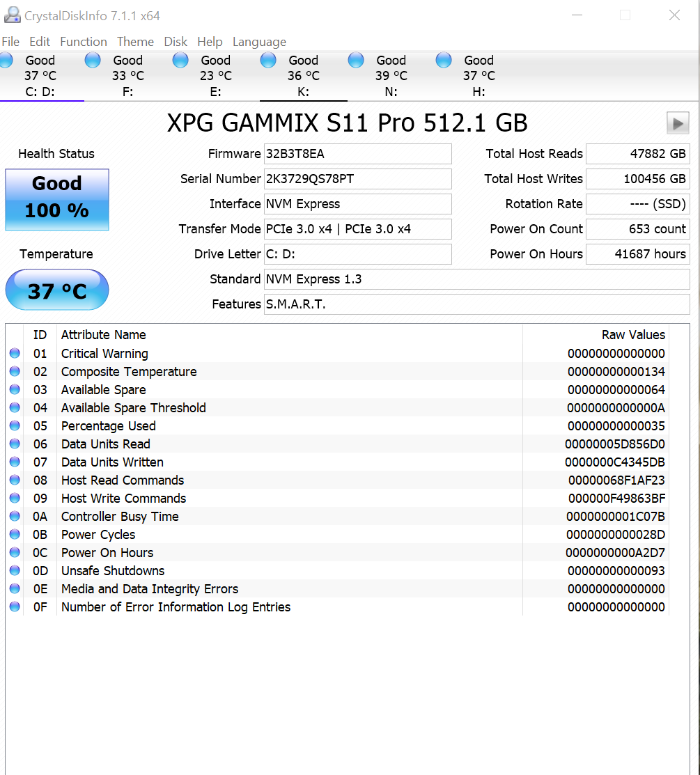Select the E: disk tab
This screenshot has height=775, width=700.
(216, 76)
